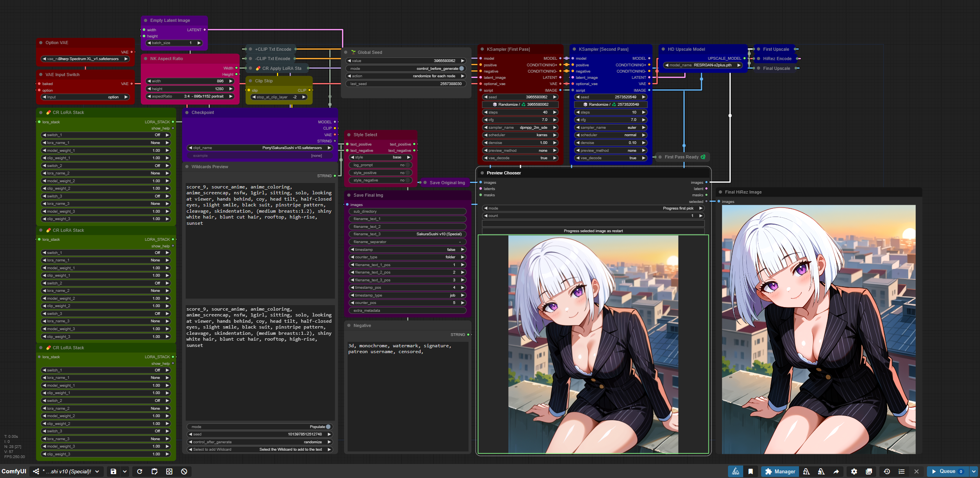Toggle log_prompt in Style Select node

tap(407, 165)
